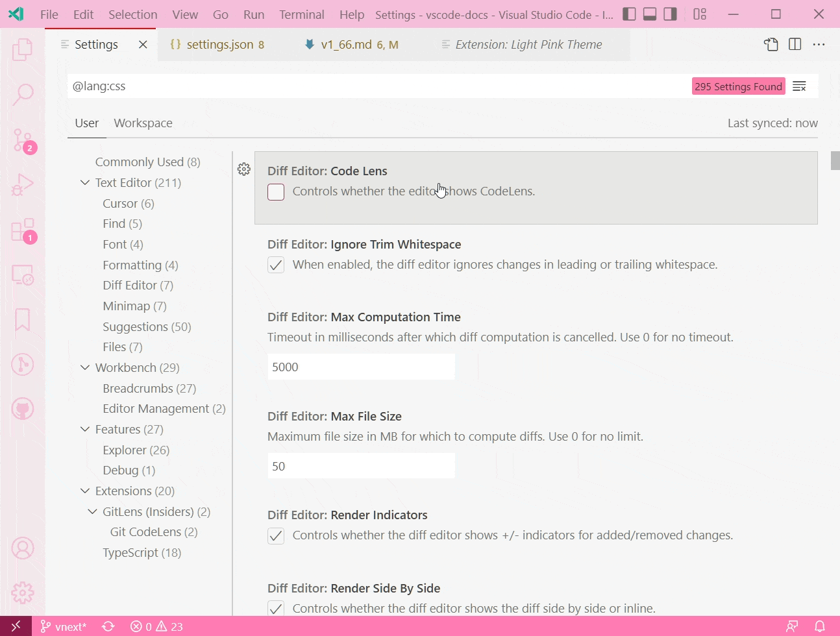The width and height of the screenshot is (840, 636).
Task: Open the Accounts menu in activity bar
Action: coord(23,549)
